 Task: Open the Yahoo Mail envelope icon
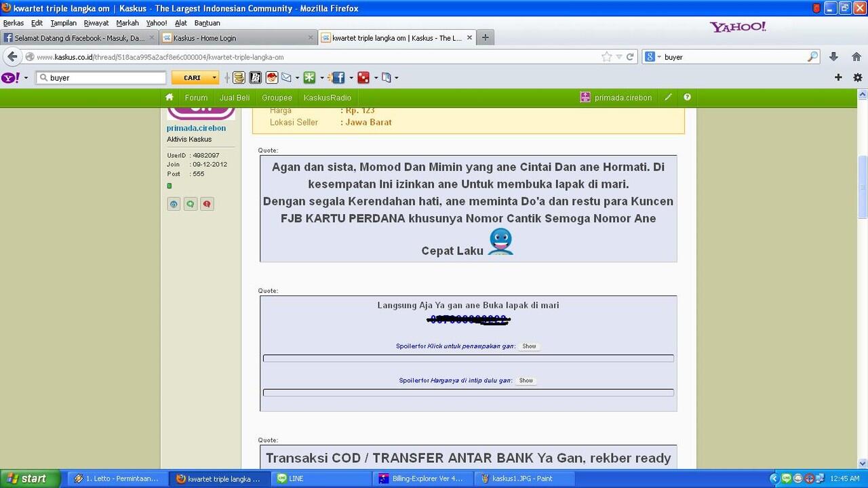(x=286, y=78)
